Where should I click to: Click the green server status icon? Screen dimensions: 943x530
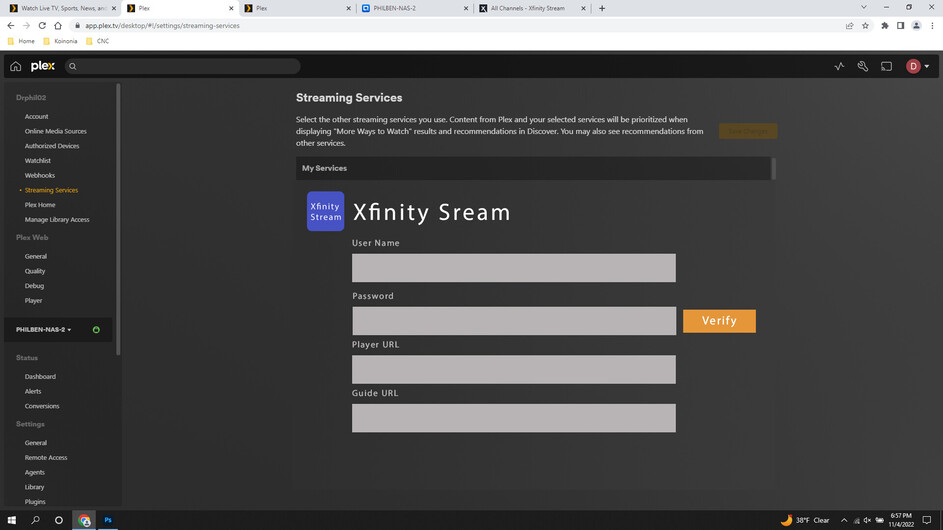96,330
